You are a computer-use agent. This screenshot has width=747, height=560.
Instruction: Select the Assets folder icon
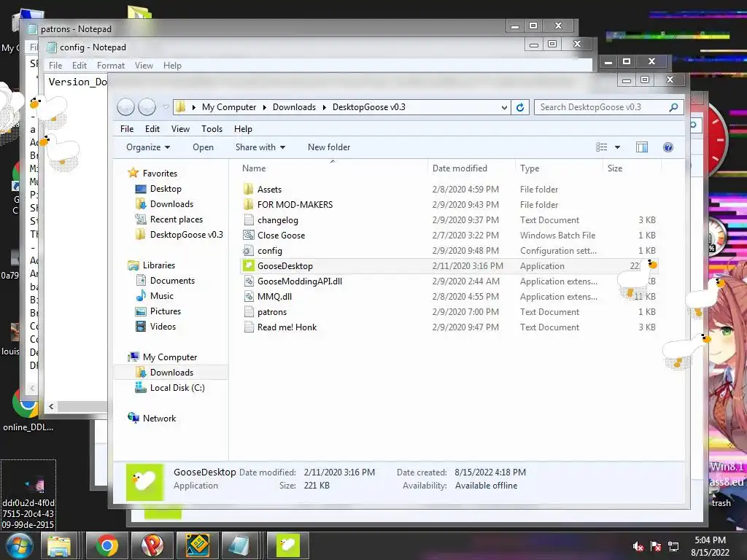click(x=248, y=189)
